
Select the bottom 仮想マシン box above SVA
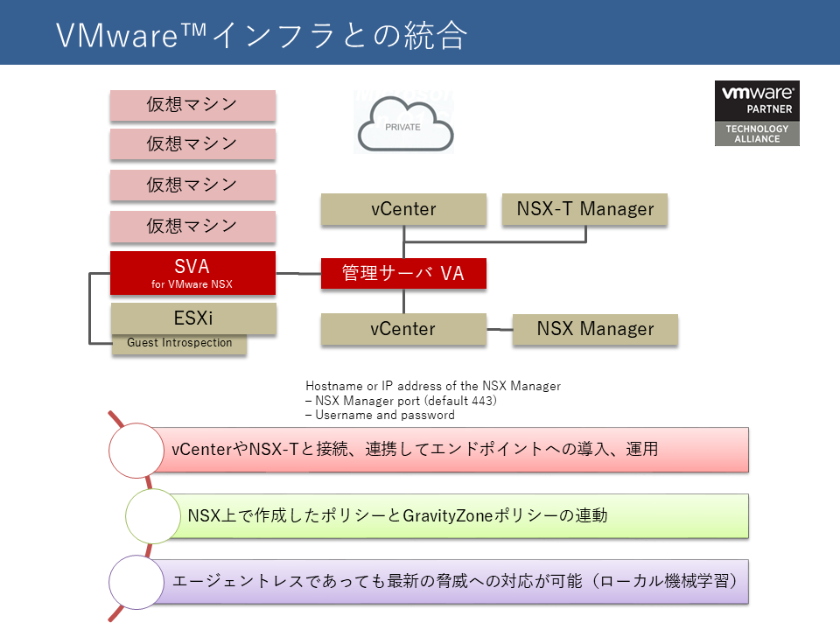(192, 226)
